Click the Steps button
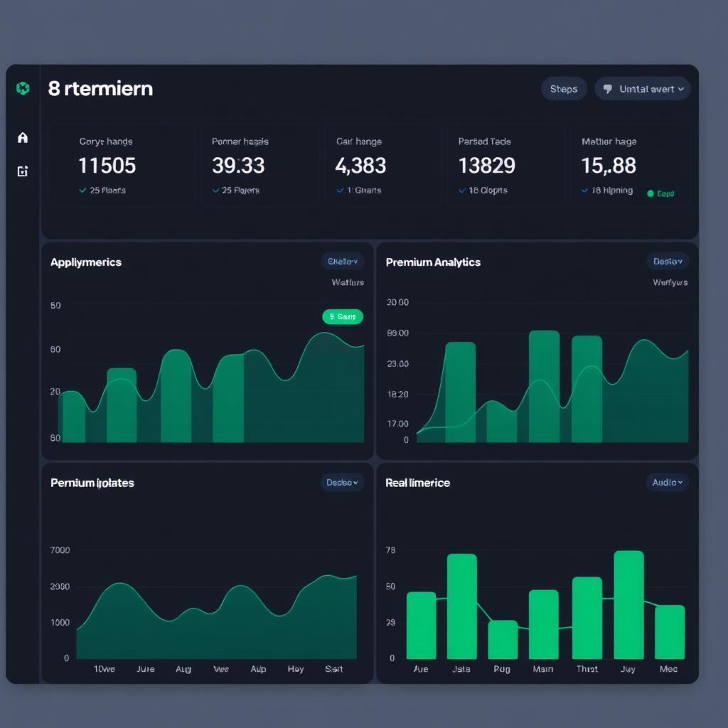The width and height of the screenshot is (728, 728). click(564, 89)
